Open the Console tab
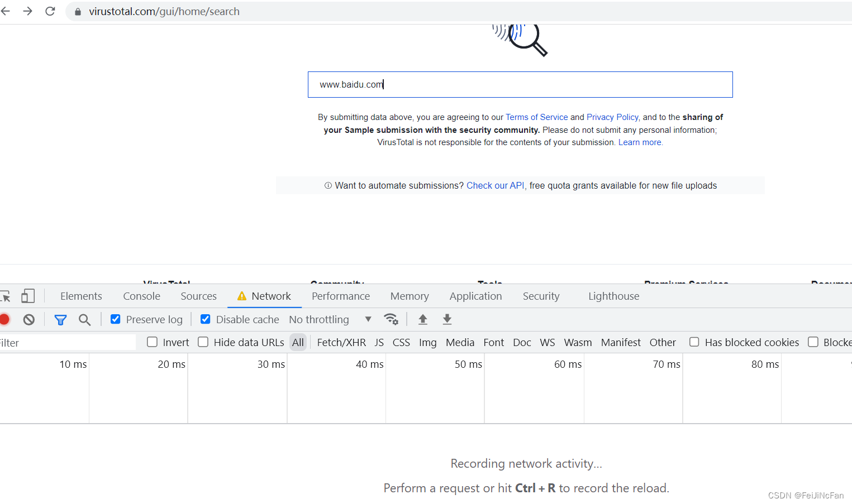Screen dimensions: 852x504 click(141, 296)
